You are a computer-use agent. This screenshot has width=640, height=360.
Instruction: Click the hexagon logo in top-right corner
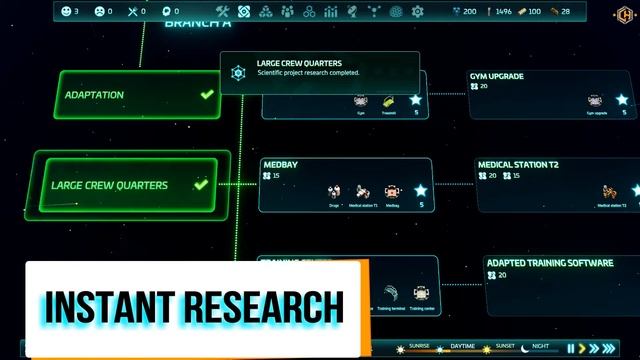coord(624,15)
